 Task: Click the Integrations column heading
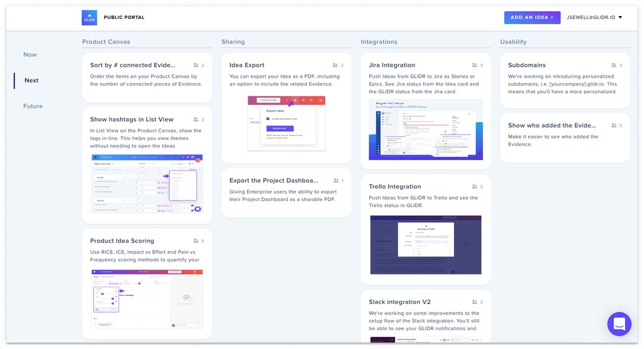click(379, 42)
